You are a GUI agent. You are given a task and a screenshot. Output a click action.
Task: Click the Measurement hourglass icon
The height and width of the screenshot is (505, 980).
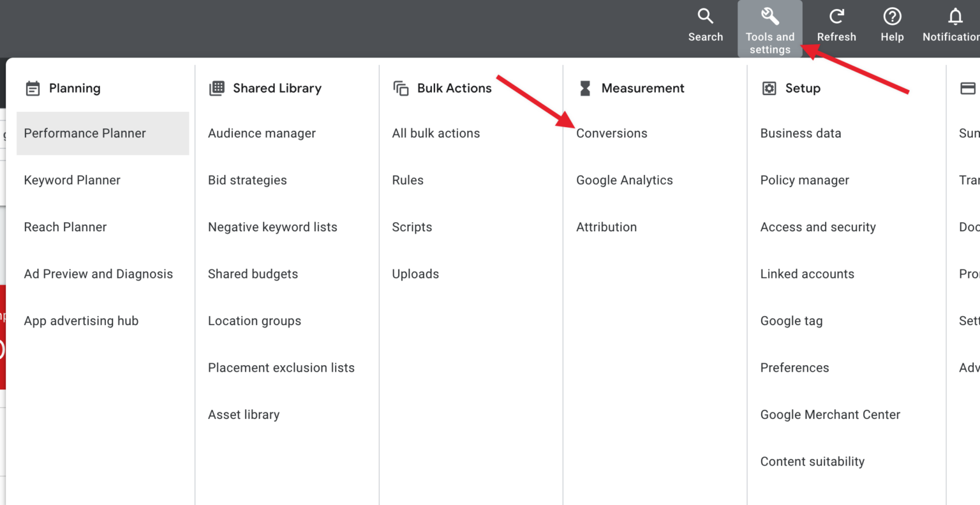point(585,88)
